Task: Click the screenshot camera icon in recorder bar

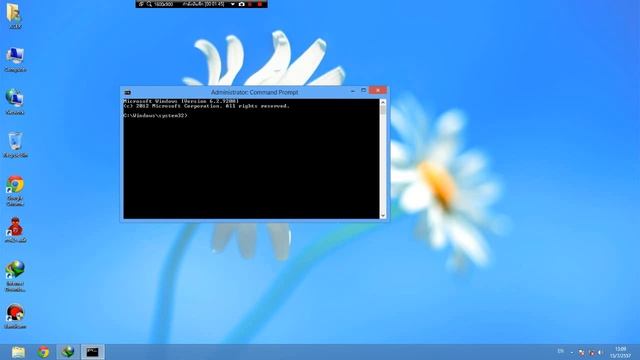Action: tap(241, 4)
